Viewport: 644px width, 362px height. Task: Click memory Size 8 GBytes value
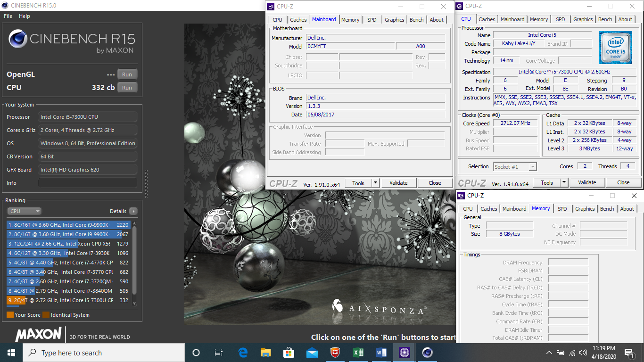click(x=510, y=234)
